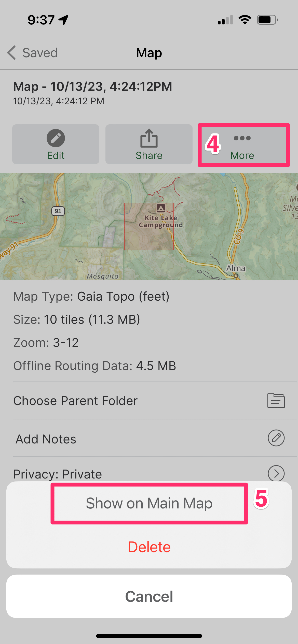The height and width of the screenshot is (644, 298).
Task: Tap Add Notes for this map
Action: click(46, 438)
